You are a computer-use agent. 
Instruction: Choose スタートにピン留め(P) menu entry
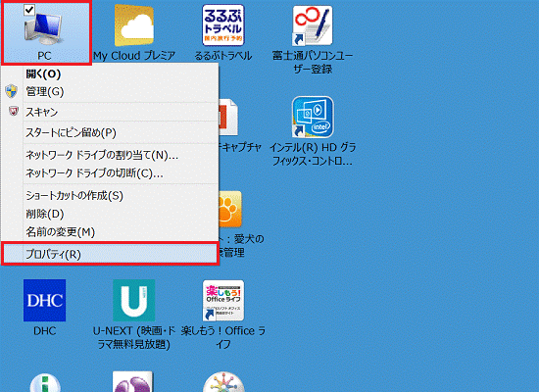tap(110, 132)
